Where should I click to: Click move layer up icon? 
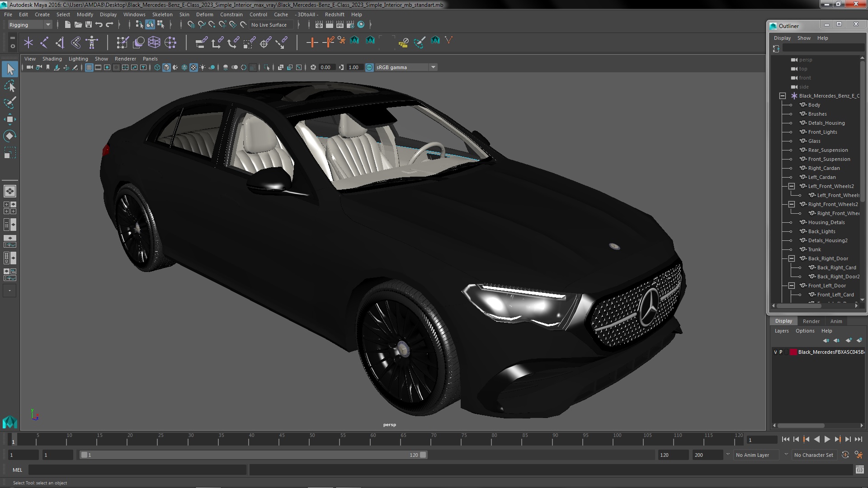pyautogui.click(x=826, y=340)
